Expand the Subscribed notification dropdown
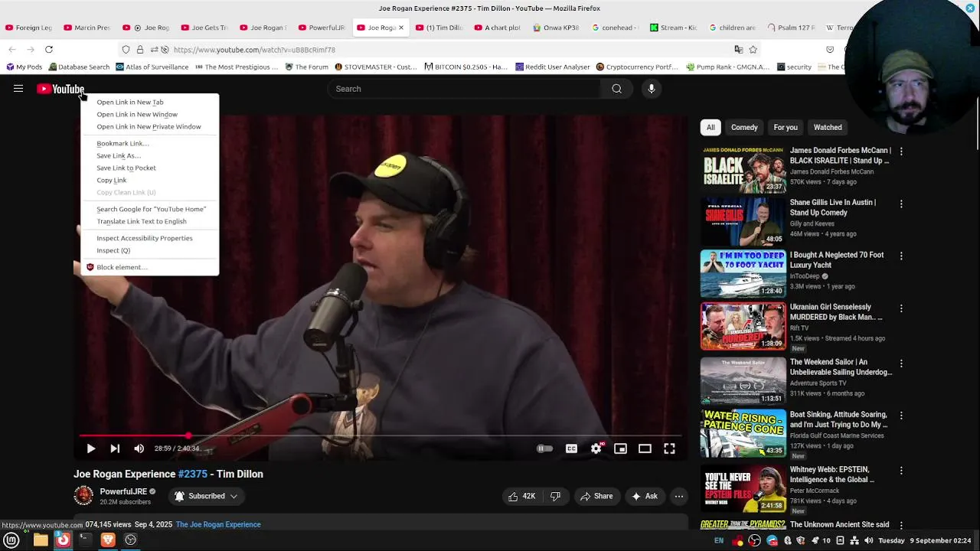 coord(205,496)
